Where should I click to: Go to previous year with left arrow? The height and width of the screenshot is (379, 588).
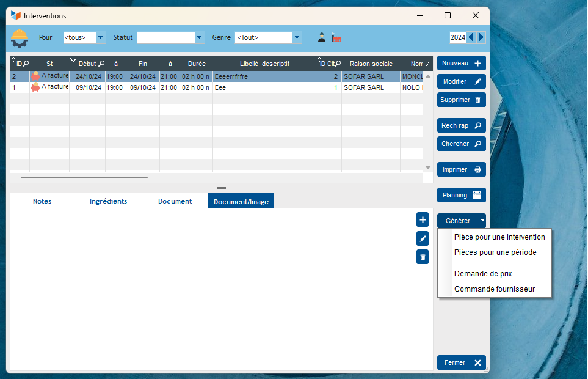[471, 37]
